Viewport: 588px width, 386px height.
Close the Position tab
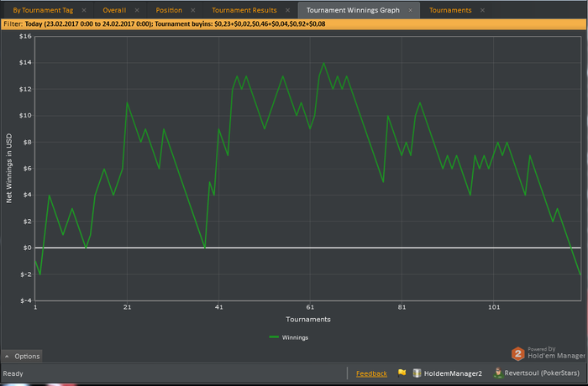click(192, 10)
